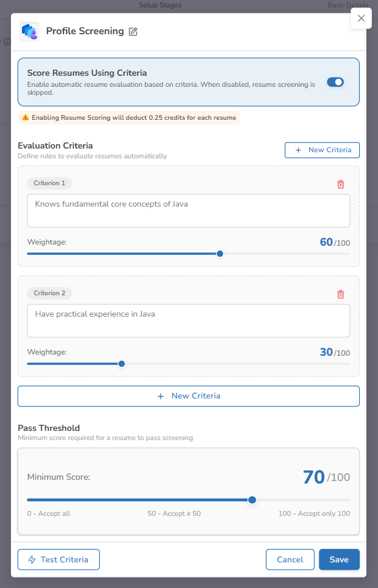Save the profile screening settings

[339, 559]
